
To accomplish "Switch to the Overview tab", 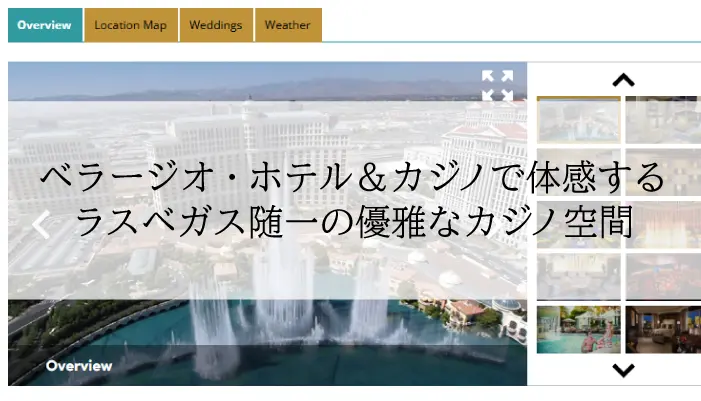I will [x=45, y=25].
